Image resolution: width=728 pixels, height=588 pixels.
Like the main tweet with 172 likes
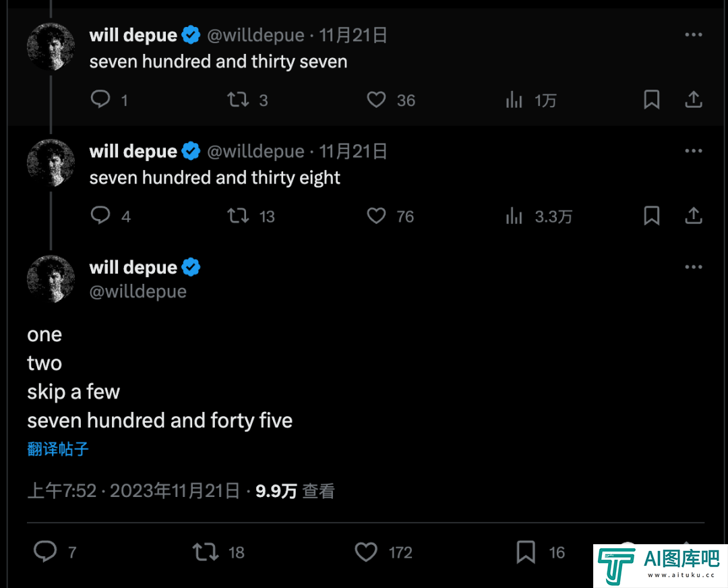(366, 552)
